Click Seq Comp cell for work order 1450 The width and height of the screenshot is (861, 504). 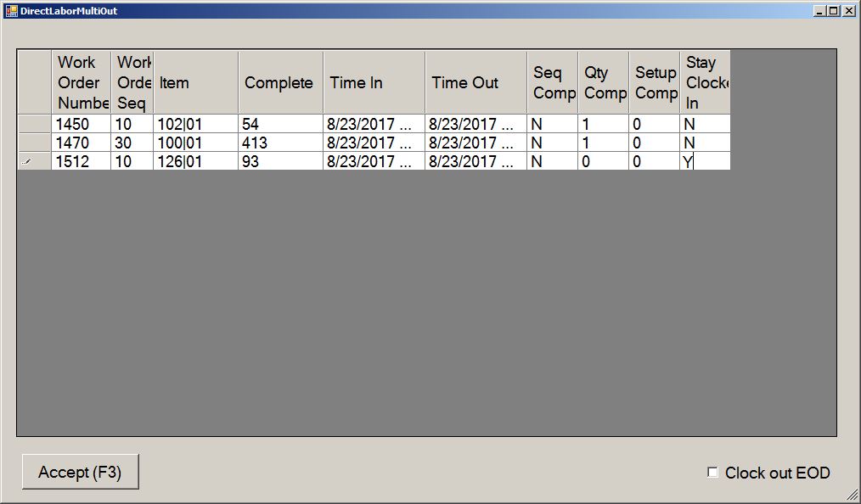(552, 124)
